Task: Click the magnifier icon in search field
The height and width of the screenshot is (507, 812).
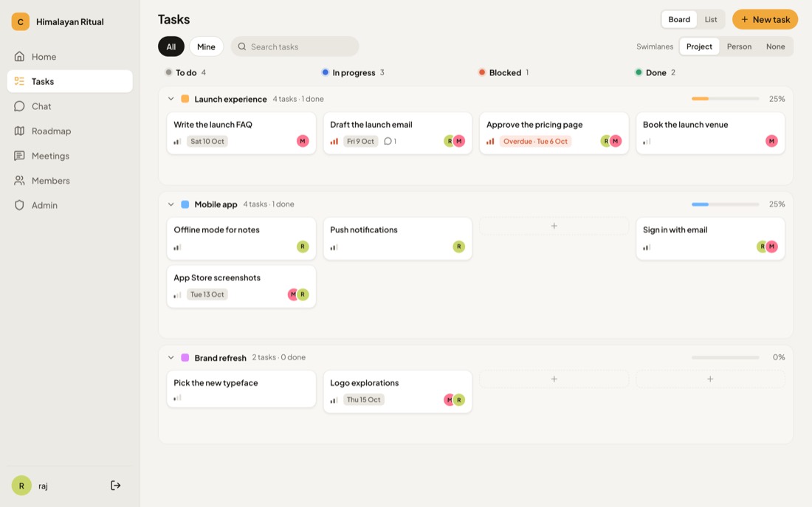Action: click(242, 46)
